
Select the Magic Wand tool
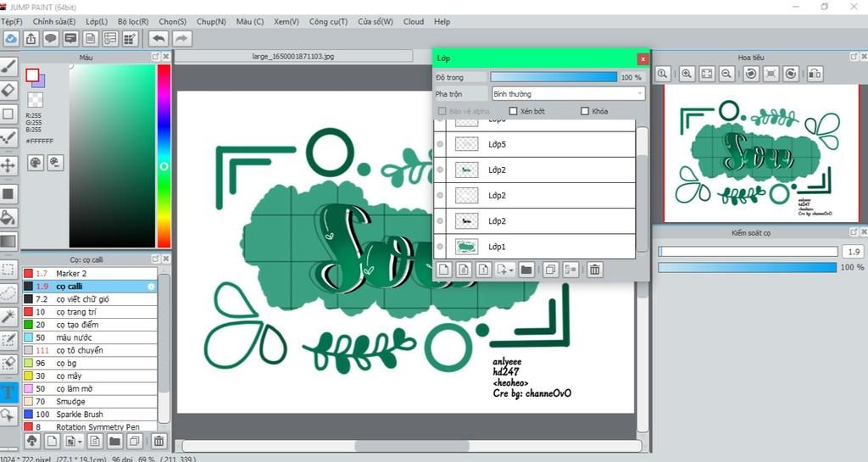click(x=8, y=316)
